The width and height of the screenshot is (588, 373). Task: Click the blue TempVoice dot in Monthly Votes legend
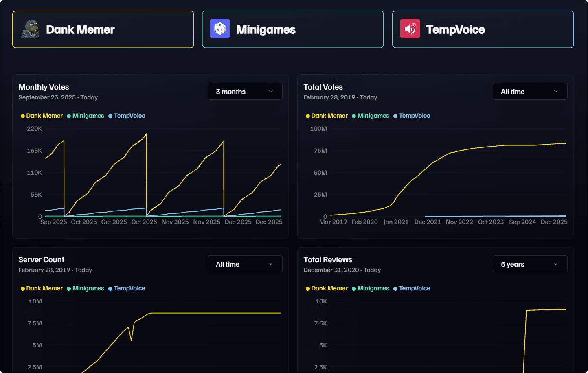tap(110, 116)
